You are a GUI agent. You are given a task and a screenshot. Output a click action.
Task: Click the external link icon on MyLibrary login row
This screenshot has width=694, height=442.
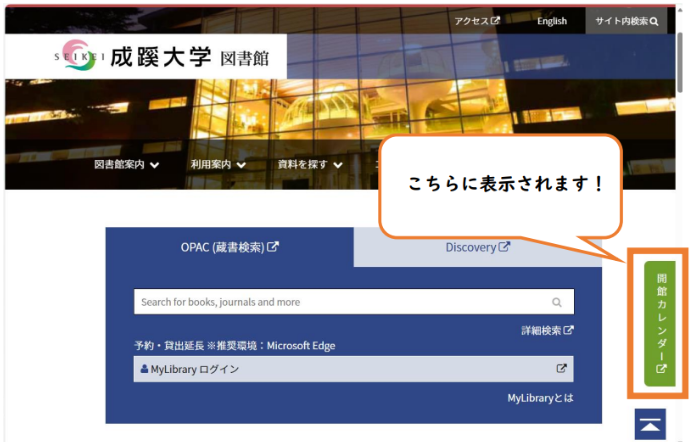pyautogui.click(x=561, y=369)
